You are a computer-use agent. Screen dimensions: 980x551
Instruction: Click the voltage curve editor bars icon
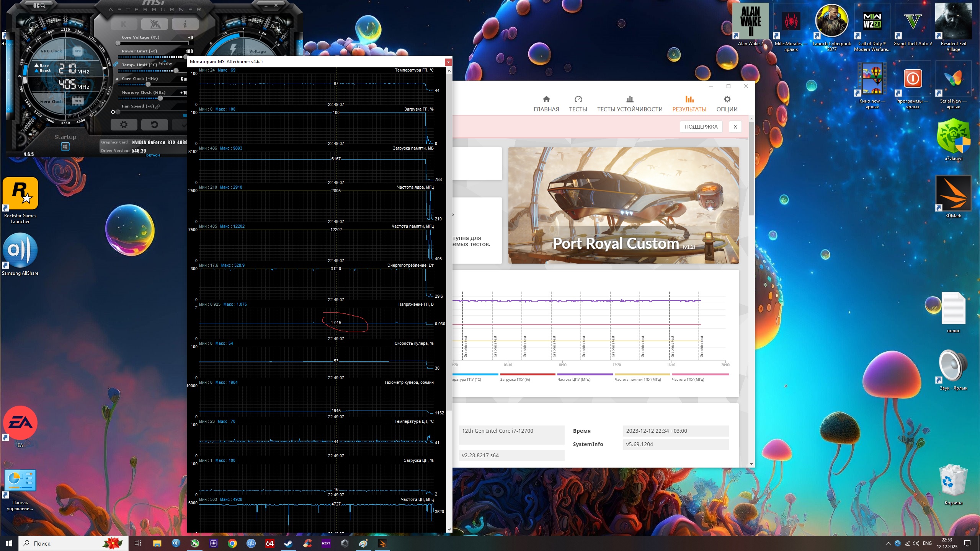click(x=116, y=79)
